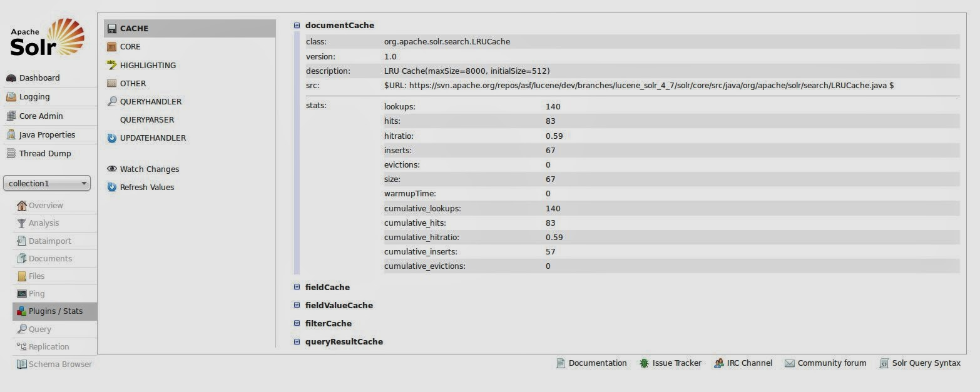Click the QUERYHANDLER magnifier icon
The width and height of the screenshot is (980, 392).
pyautogui.click(x=112, y=101)
